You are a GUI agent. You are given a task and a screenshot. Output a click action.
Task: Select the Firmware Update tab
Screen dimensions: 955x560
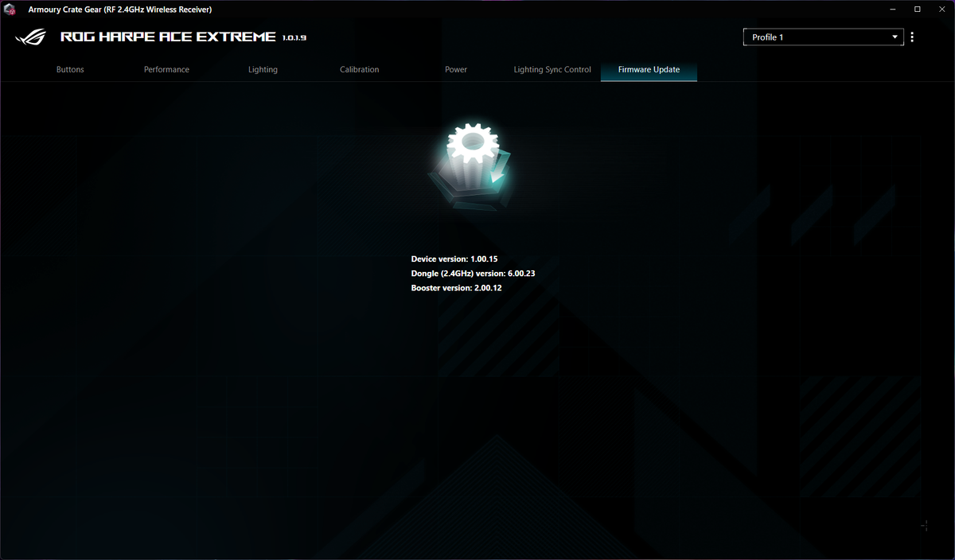click(649, 69)
